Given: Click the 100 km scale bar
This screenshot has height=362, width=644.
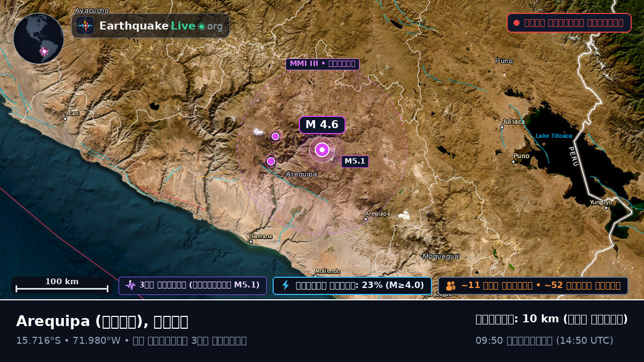Looking at the screenshot, I should click(62, 285).
